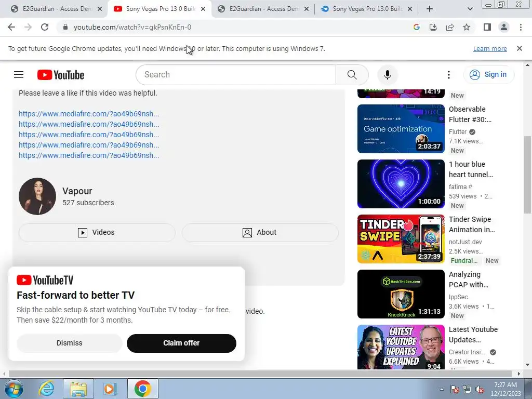Open Latest Youtube Updates Explained thumbnail

coord(401,347)
